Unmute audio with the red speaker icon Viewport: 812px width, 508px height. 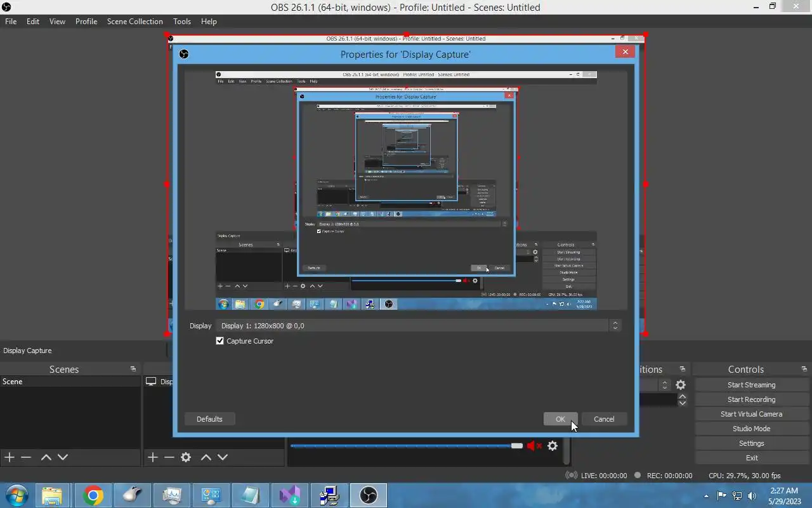(534, 446)
